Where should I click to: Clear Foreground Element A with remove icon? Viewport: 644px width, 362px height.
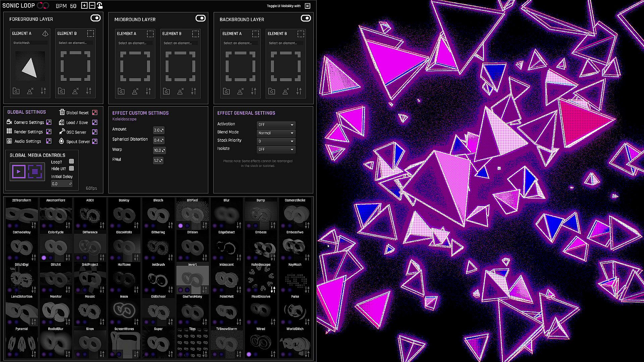point(30,91)
